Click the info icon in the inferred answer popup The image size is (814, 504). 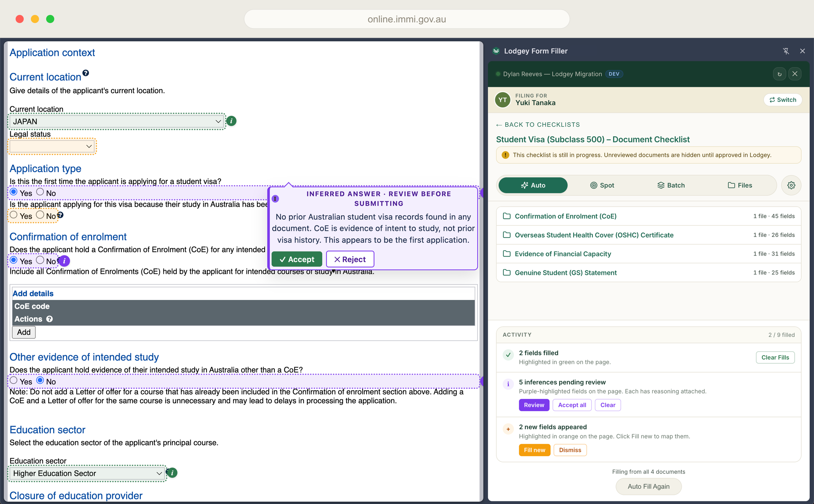[x=275, y=199]
